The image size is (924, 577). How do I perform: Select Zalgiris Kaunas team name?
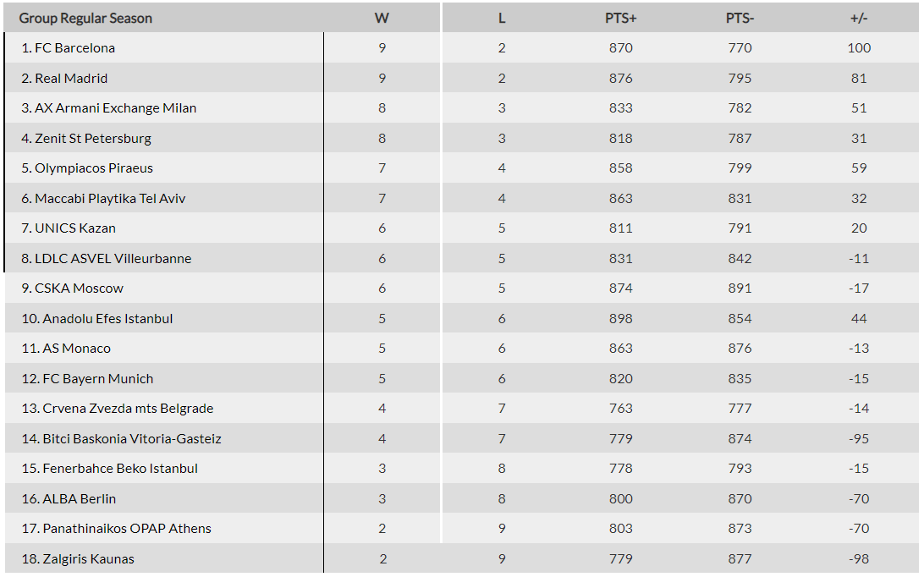88,559
